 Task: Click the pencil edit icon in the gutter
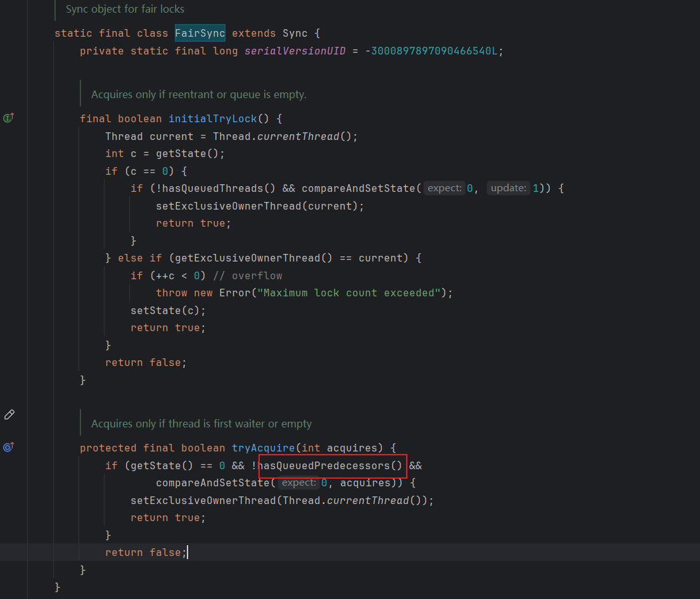tap(10, 415)
